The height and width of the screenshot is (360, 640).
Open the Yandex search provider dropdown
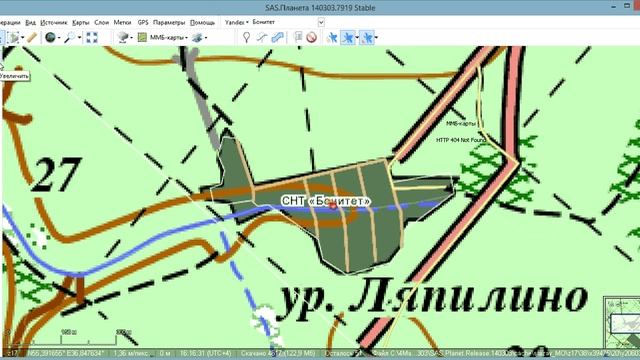(237, 22)
